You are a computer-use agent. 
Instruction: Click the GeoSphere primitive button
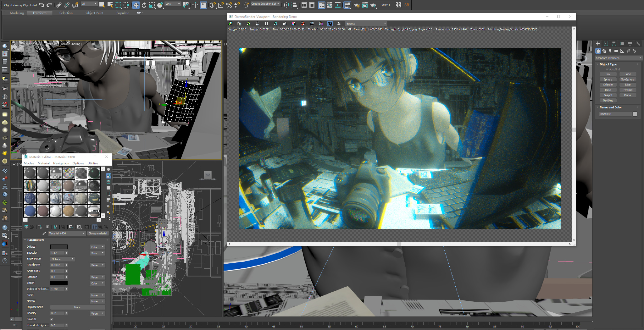pyautogui.click(x=628, y=80)
